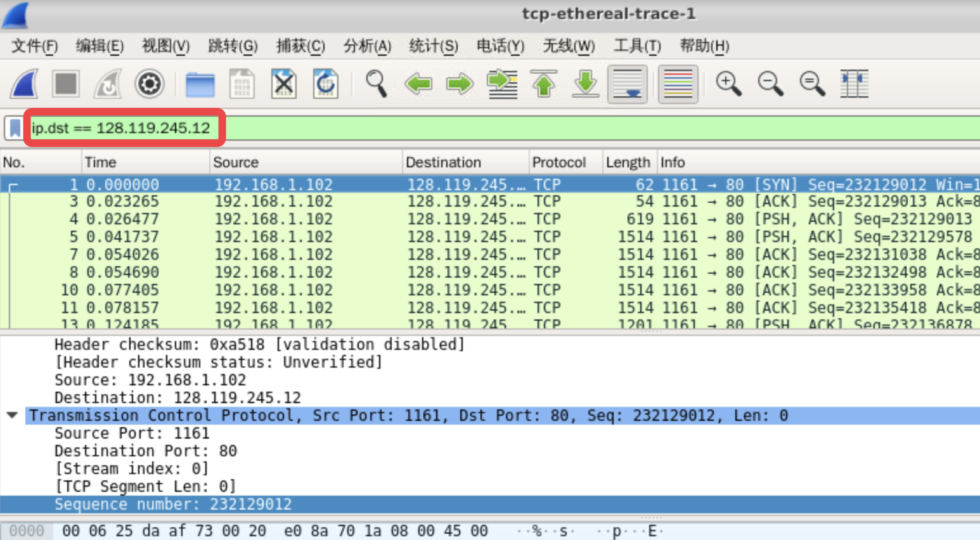This screenshot has height=540, width=980.
Task: Select Sequence number: 232129012 field
Action: click(490, 505)
